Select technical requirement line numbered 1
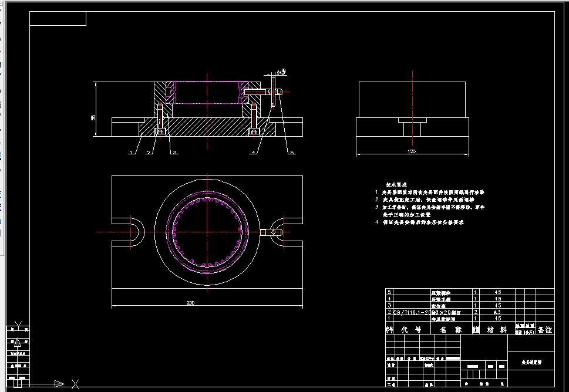569x392 pixels. pos(430,192)
